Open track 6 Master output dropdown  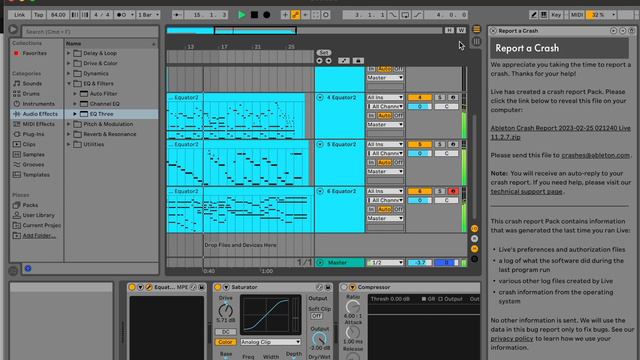coord(385,218)
